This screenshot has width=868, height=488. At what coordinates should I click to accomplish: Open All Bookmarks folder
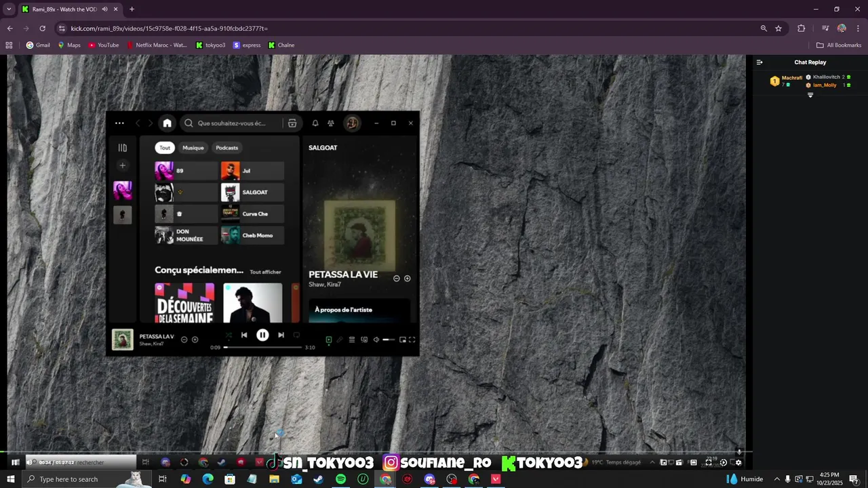[x=839, y=45]
